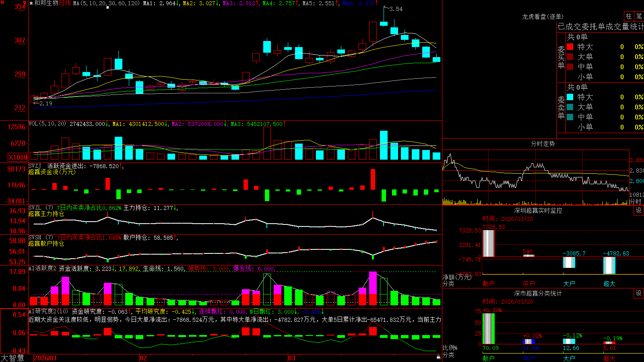Click the VOL(5,10,20) indicator label
This screenshot has height=362, width=644.
pyautogui.click(x=47, y=124)
